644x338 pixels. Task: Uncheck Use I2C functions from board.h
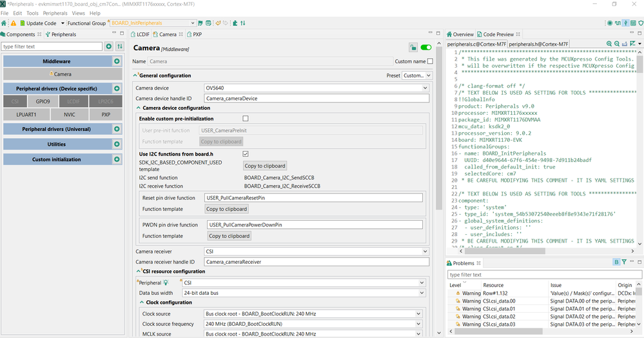point(245,154)
